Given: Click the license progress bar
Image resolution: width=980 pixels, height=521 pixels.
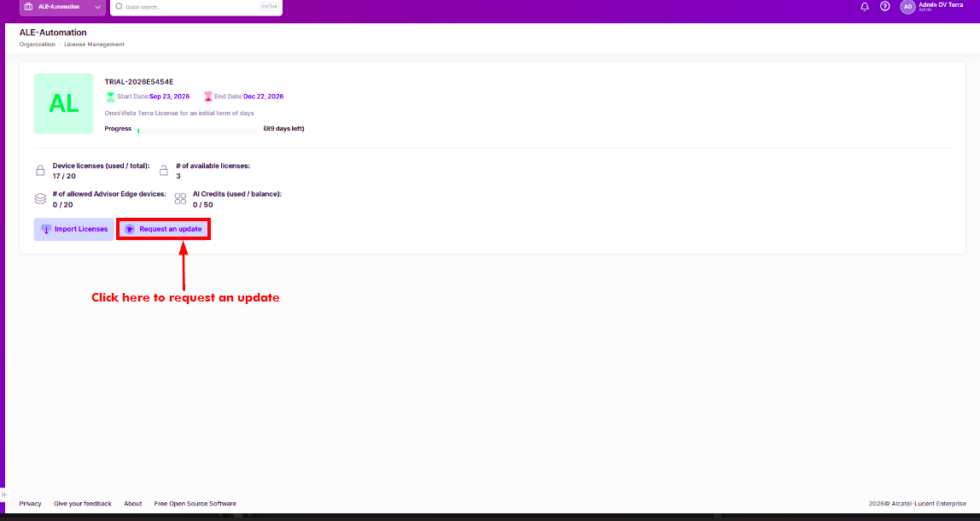Looking at the screenshot, I should (197, 131).
